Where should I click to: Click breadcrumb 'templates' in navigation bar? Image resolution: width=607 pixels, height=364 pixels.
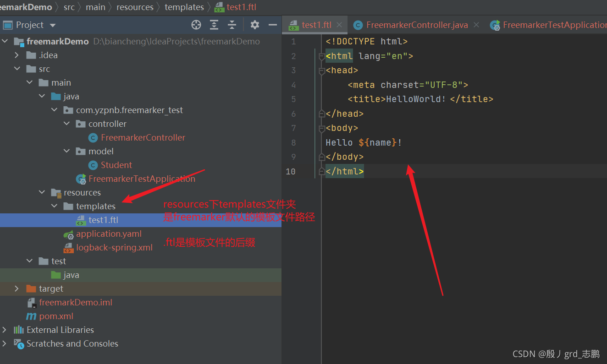184,7
